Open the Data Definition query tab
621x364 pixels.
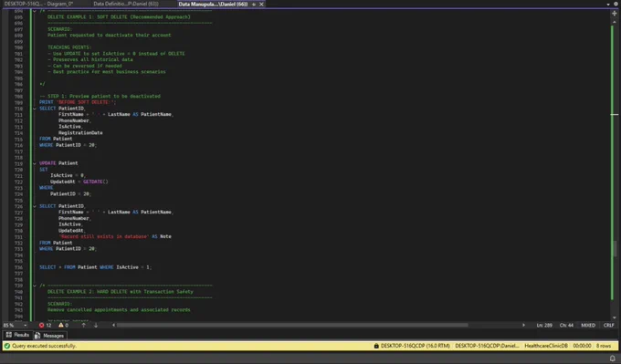pyautogui.click(x=126, y=4)
